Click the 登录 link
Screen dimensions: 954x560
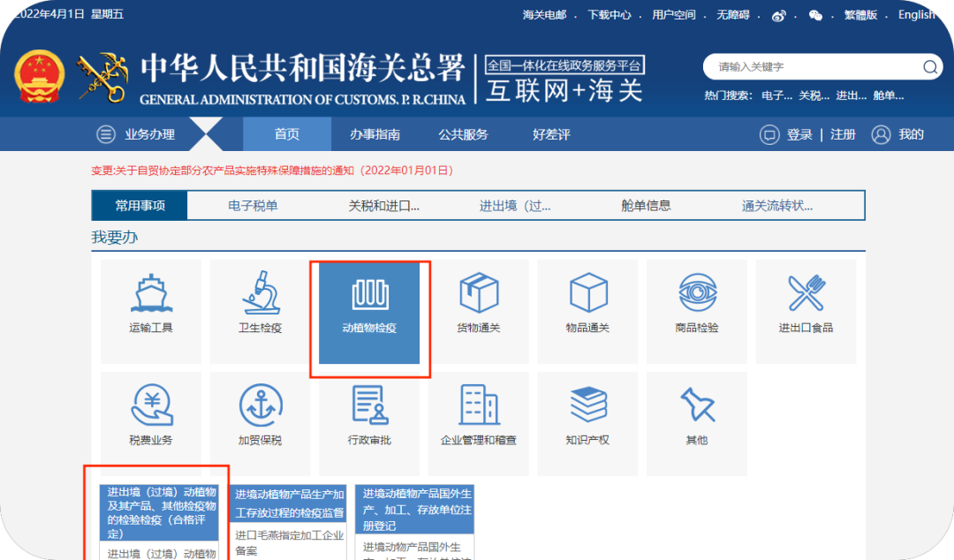coord(799,134)
